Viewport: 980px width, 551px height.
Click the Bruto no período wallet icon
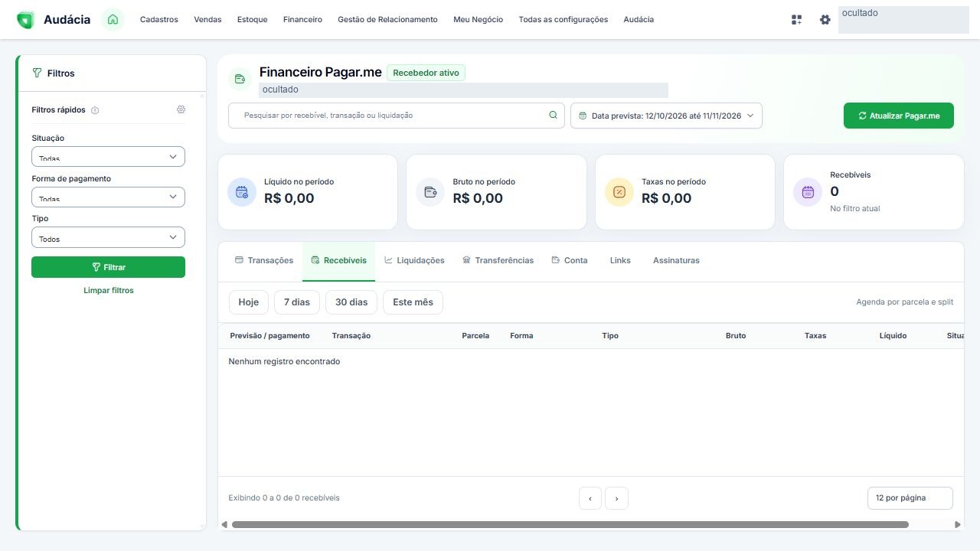pos(430,192)
